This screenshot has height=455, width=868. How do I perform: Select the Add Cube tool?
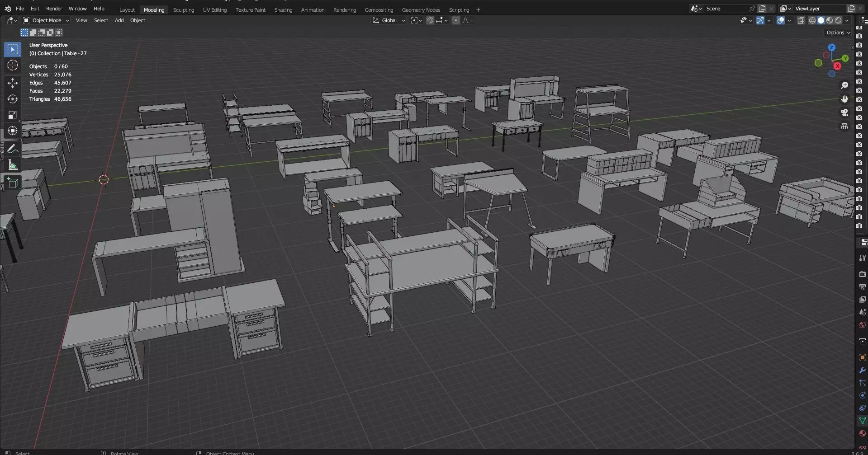click(13, 183)
